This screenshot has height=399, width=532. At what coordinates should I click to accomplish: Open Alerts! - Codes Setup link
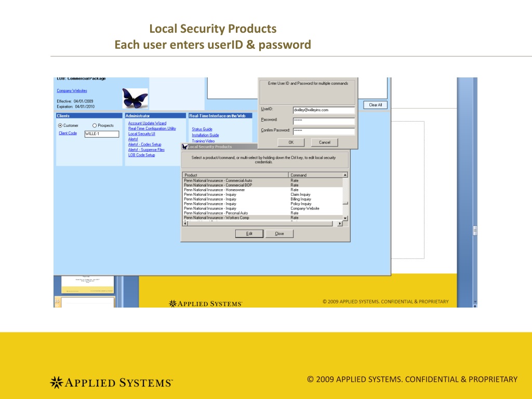[x=145, y=144]
